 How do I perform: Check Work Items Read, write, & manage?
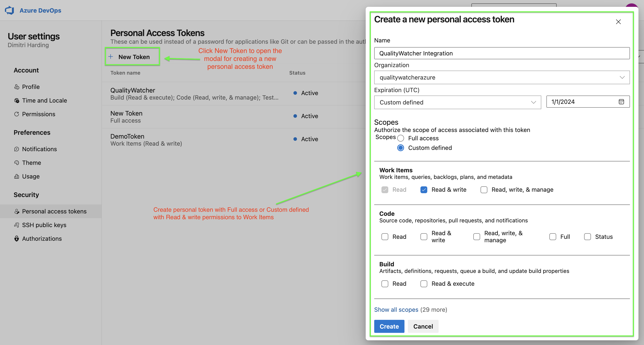(x=484, y=190)
